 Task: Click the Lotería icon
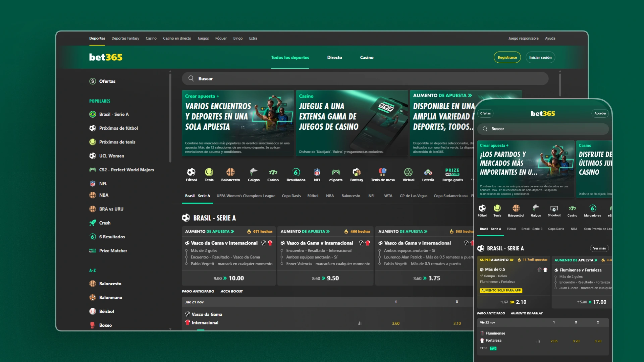(x=428, y=172)
